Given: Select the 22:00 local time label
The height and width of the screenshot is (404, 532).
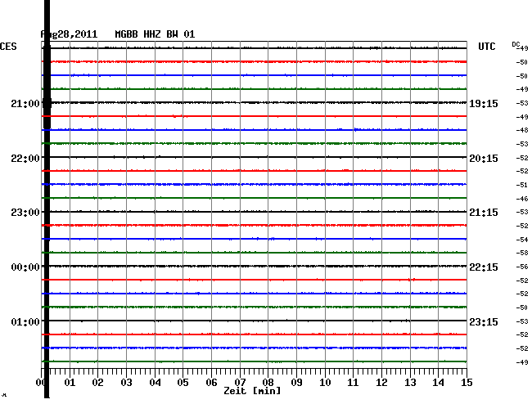Looking at the screenshot, I should pyautogui.click(x=25, y=159).
